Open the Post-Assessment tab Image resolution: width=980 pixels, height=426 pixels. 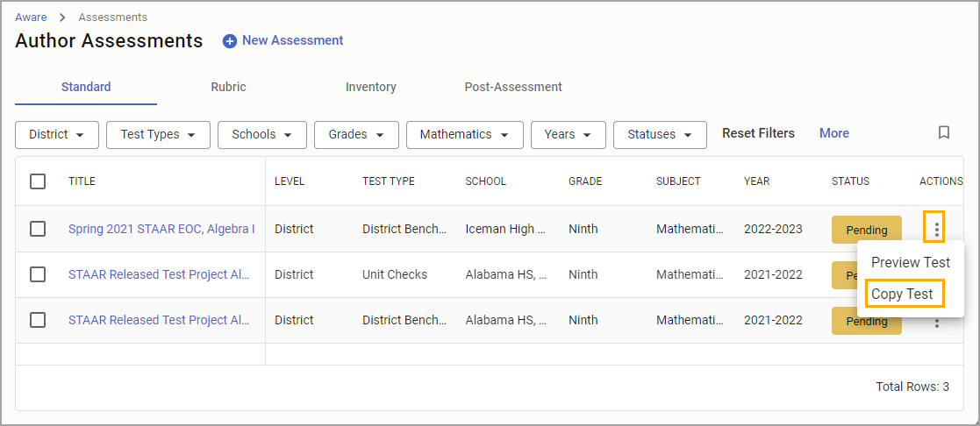[512, 87]
